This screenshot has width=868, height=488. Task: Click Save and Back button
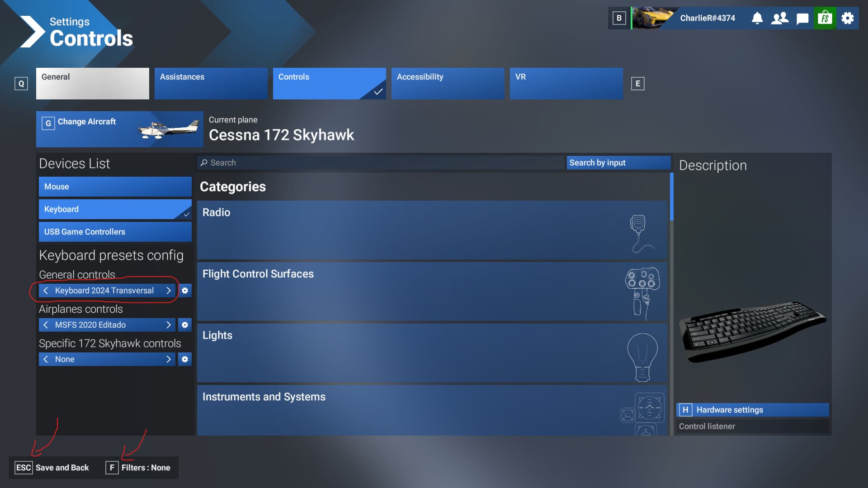tap(62, 467)
